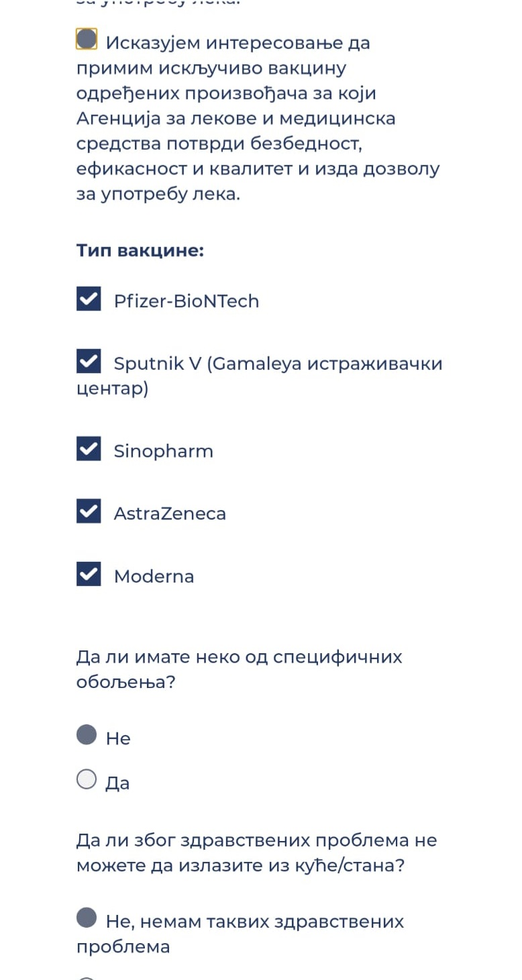Click the 'Исказујем интересовање' radio button

click(x=87, y=39)
